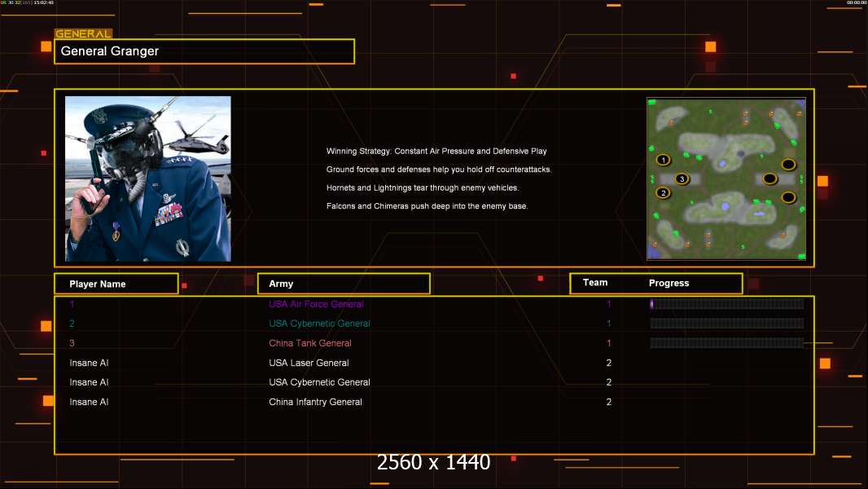Click the General Granger name field
This screenshot has height=489, width=868.
click(204, 51)
